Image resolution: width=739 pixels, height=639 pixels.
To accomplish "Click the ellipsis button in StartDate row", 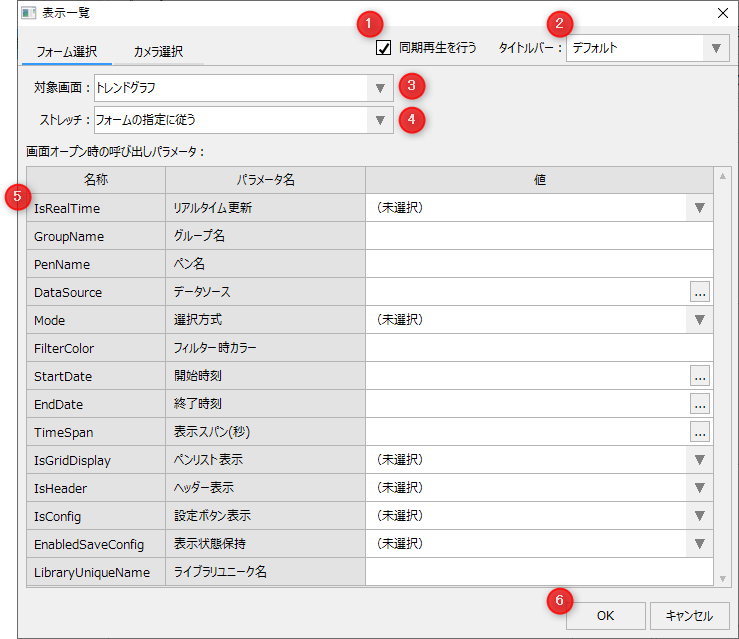I will pyautogui.click(x=700, y=376).
